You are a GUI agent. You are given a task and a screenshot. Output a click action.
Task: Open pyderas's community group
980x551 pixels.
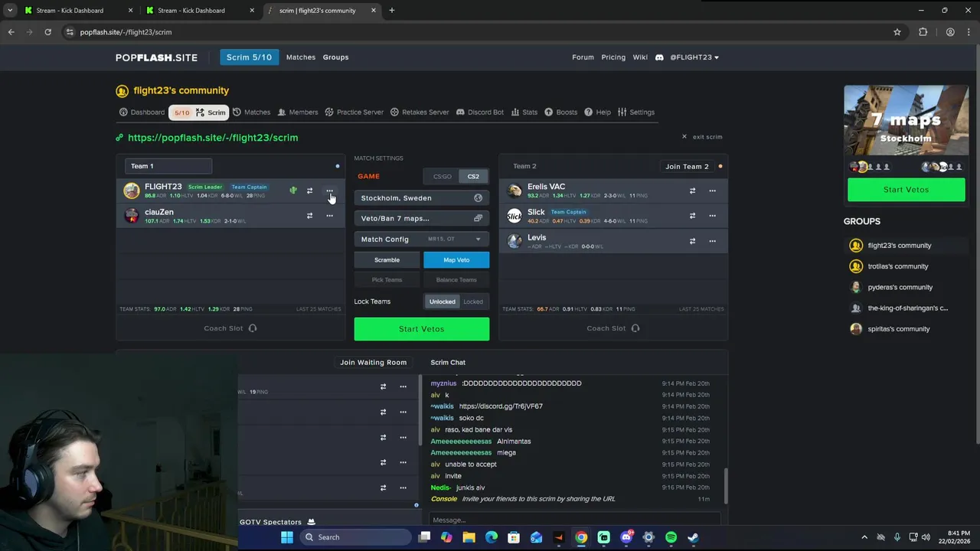[x=900, y=287]
